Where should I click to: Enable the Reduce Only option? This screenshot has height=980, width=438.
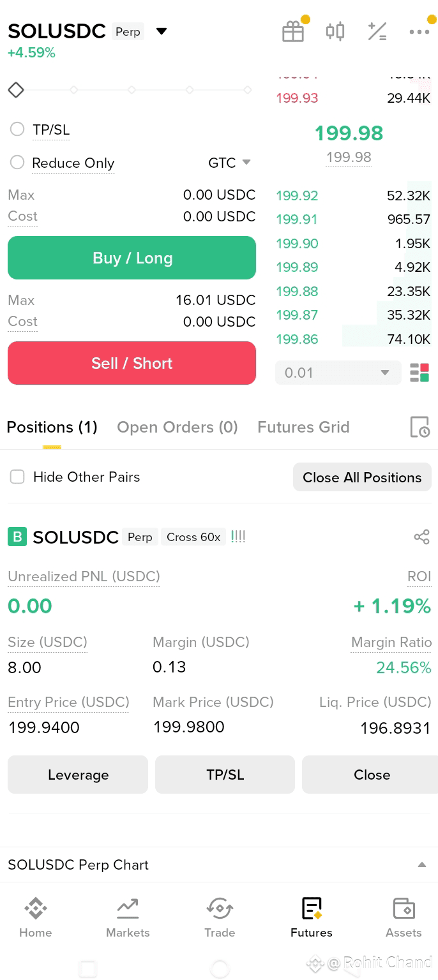17,163
